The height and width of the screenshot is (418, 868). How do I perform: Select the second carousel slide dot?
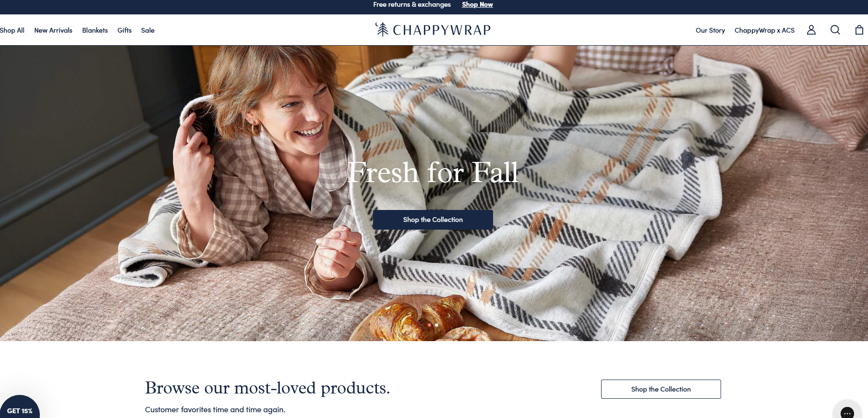(x=436, y=325)
